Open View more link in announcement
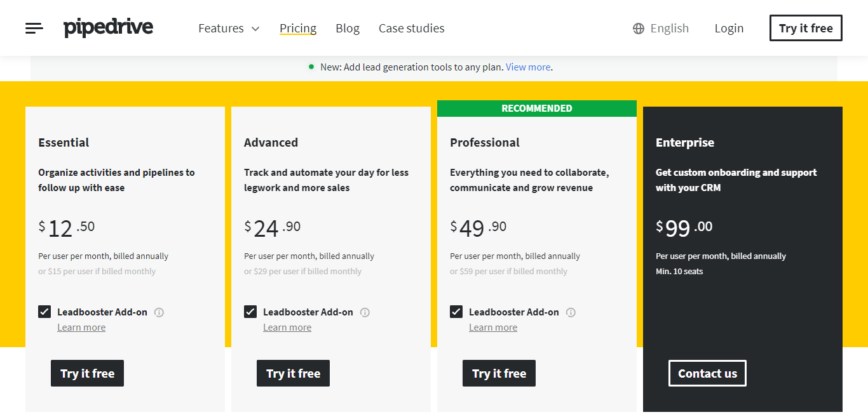 [x=528, y=67]
